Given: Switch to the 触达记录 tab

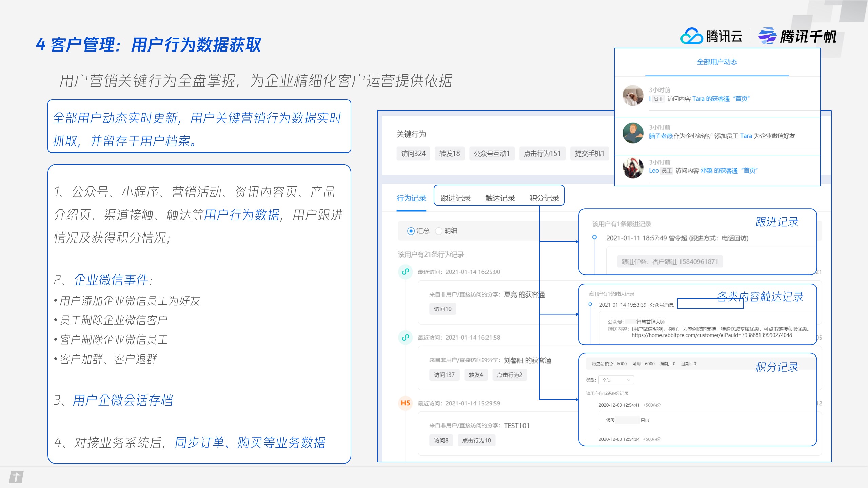Looking at the screenshot, I should [x=500, y=198].
